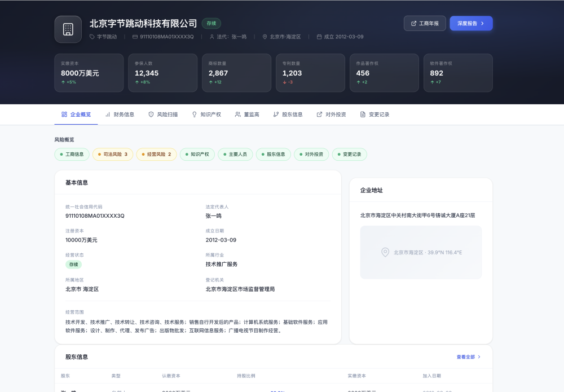Click the 加入日期 column header
The height and width of the screenshot is (392, 564).
431,376
